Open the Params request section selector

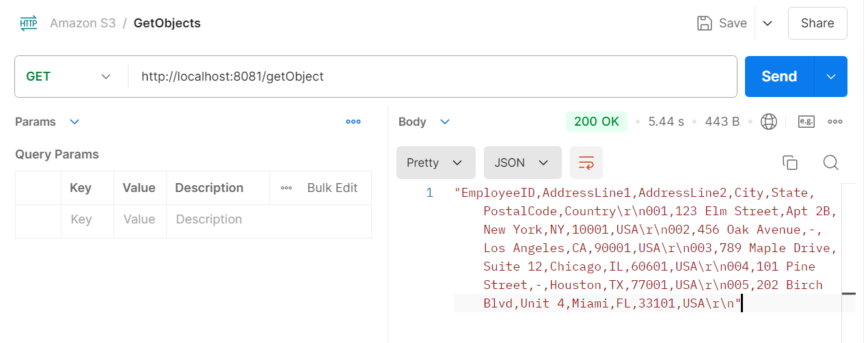point(47,122)
